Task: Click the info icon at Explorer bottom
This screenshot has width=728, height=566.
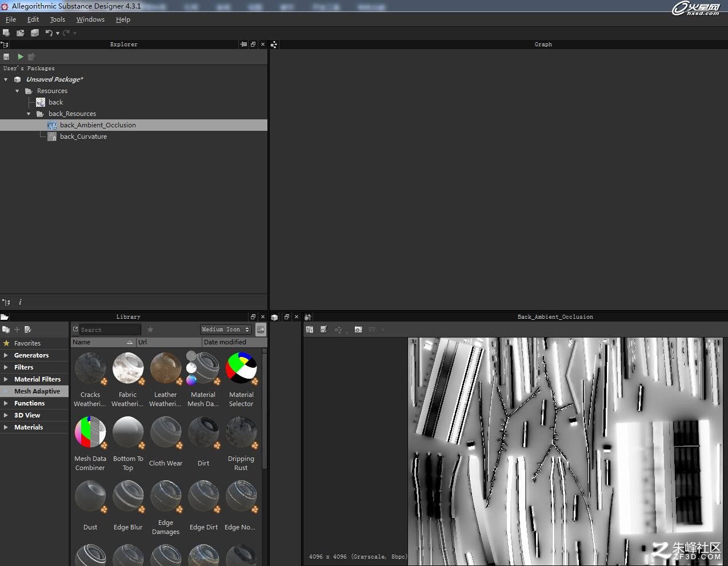Action: tap(20, 302)
